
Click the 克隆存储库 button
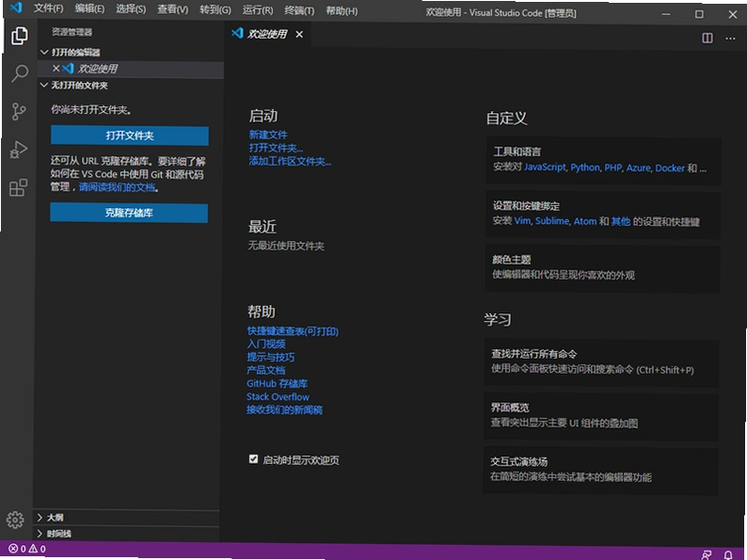[x=129, y=213]
